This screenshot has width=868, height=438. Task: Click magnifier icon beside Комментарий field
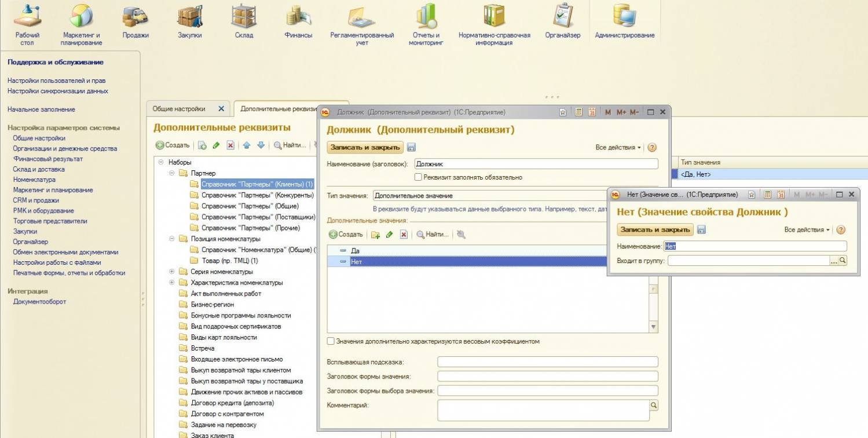[654, 405]
